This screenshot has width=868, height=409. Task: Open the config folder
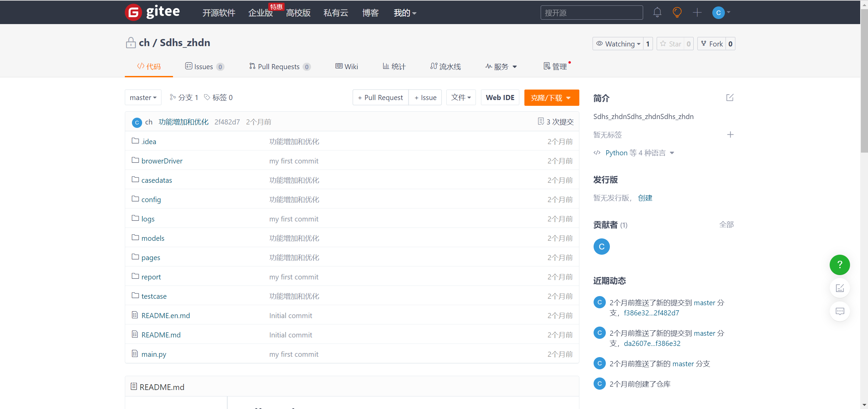(151, 199)
